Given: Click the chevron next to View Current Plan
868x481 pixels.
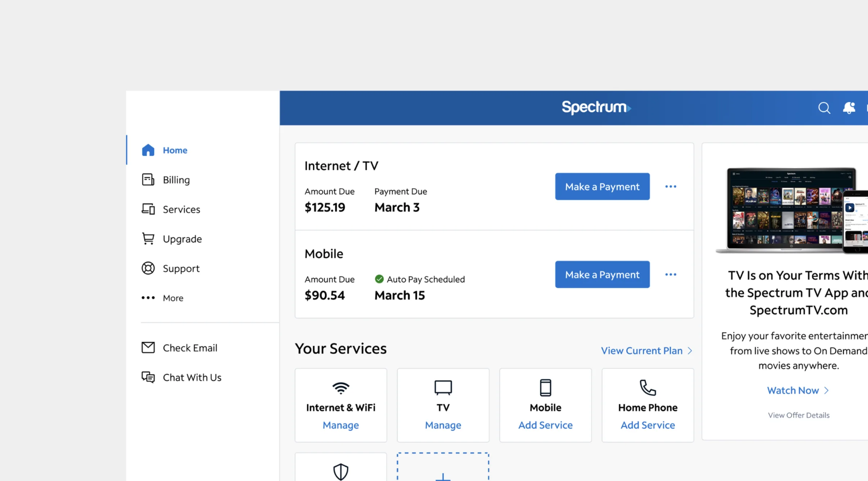Looking at the screenshot, I should (690, 351).
